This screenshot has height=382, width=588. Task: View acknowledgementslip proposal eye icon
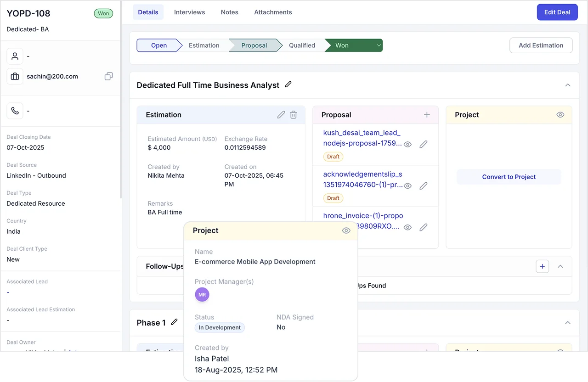click(x=407, y=186)
